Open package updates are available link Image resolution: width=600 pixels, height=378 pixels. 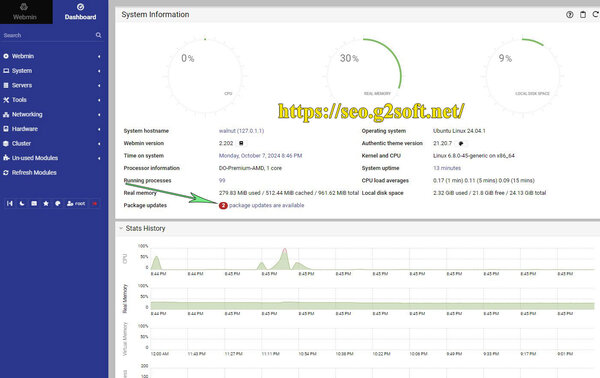tap(267, 205)
